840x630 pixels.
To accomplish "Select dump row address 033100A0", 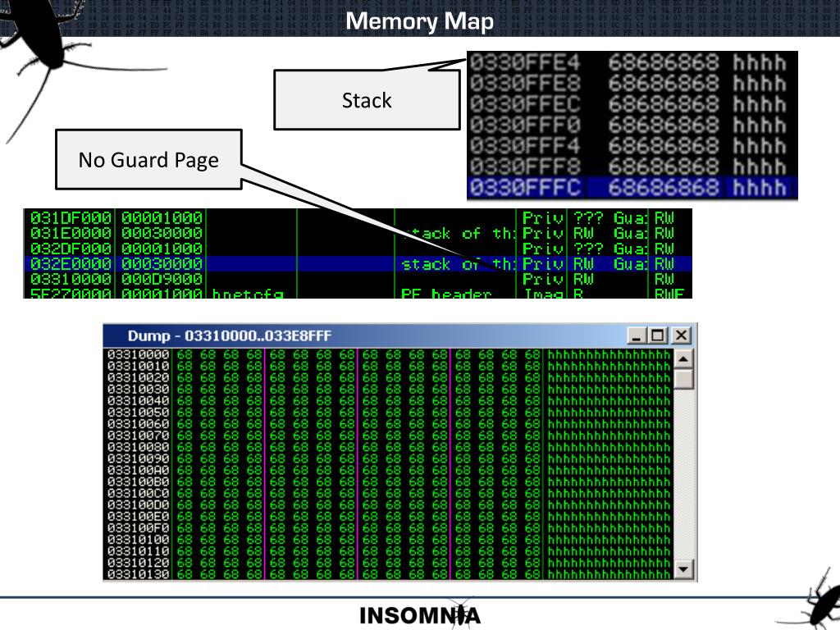I will (138, 470).
